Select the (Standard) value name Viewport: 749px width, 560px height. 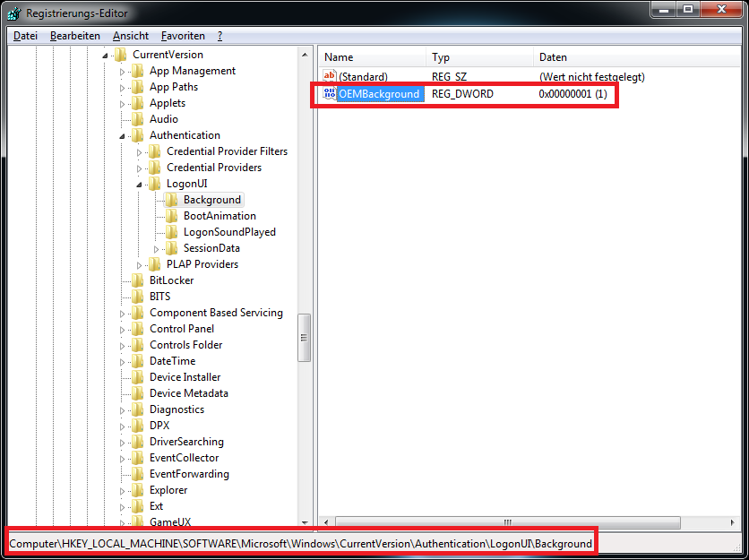[363, 76]
